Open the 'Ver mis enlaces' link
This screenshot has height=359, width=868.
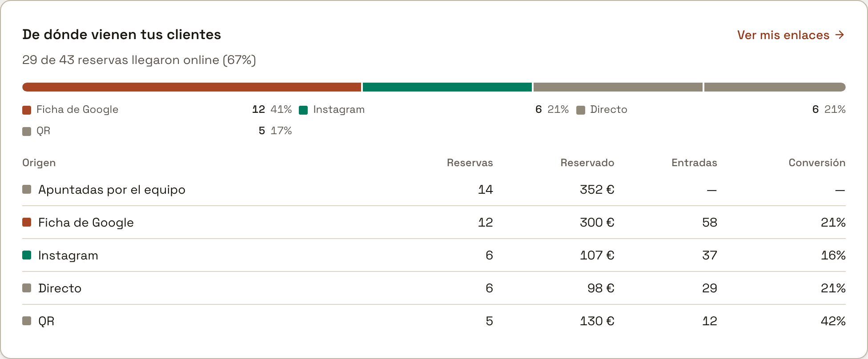(791, 35)
